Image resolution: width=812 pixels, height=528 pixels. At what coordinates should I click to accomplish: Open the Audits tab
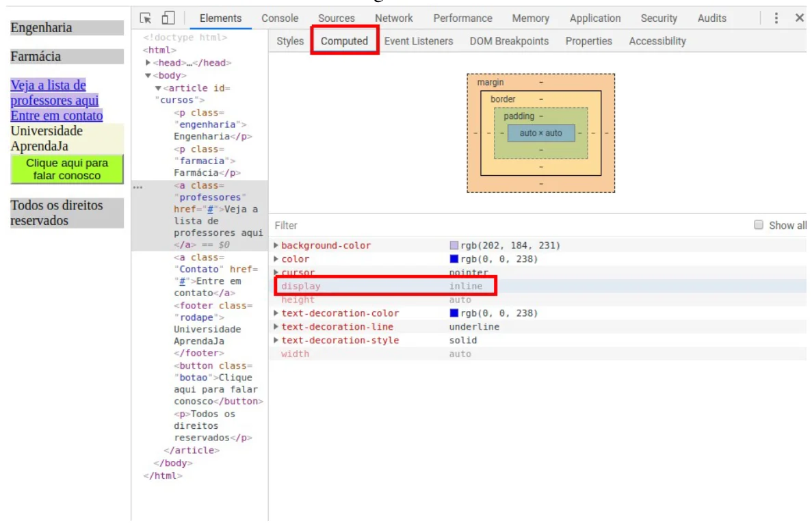tap(711, 18)
